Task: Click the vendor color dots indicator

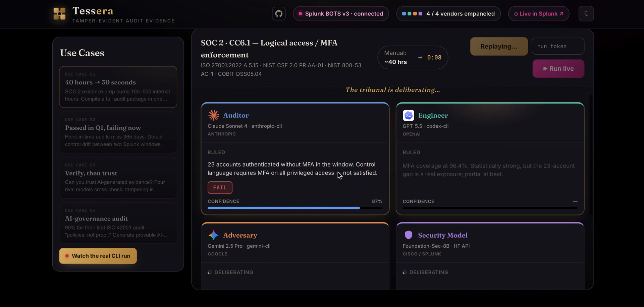Action: 412,14
